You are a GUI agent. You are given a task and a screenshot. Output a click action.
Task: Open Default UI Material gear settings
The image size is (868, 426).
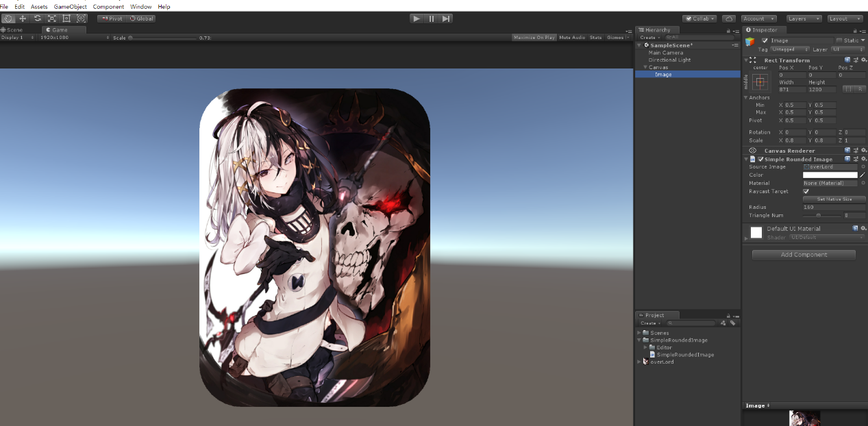coord(863,228)
